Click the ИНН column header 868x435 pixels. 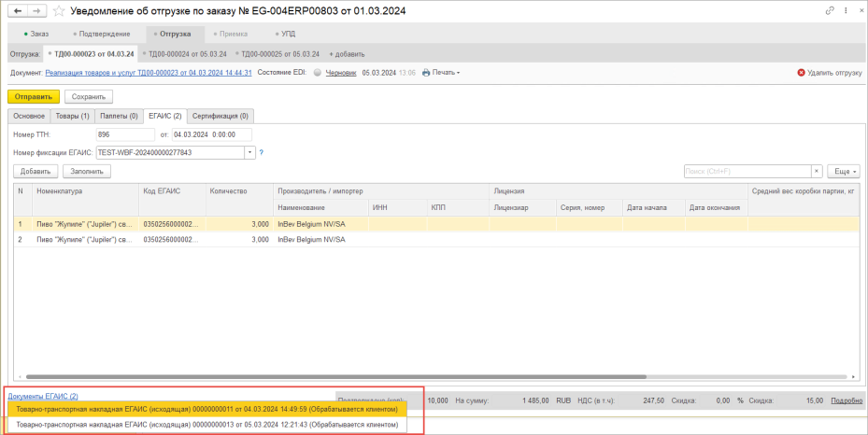[397, 207]
